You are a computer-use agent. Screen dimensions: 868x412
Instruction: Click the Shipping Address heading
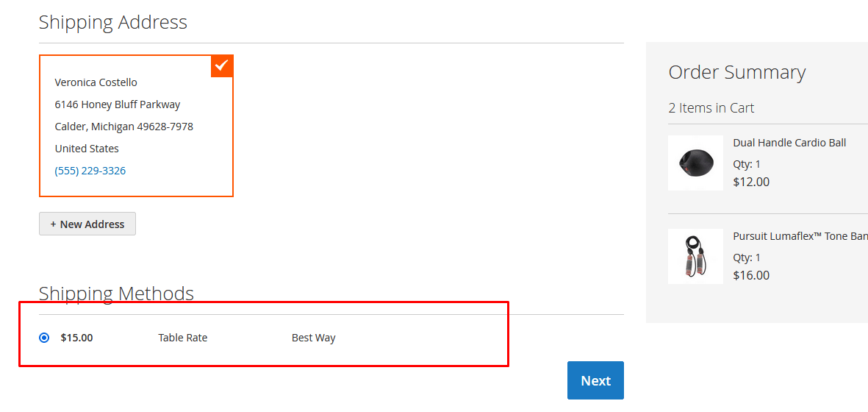[113, 22]
